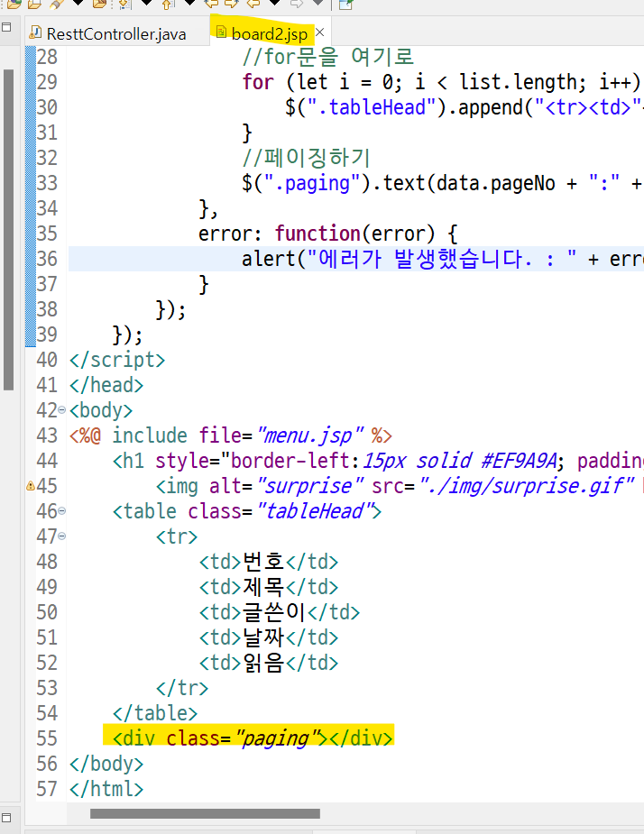
Task: Open the Previous Annotation dropdown arrow
Action: click(x=189, y=4)
